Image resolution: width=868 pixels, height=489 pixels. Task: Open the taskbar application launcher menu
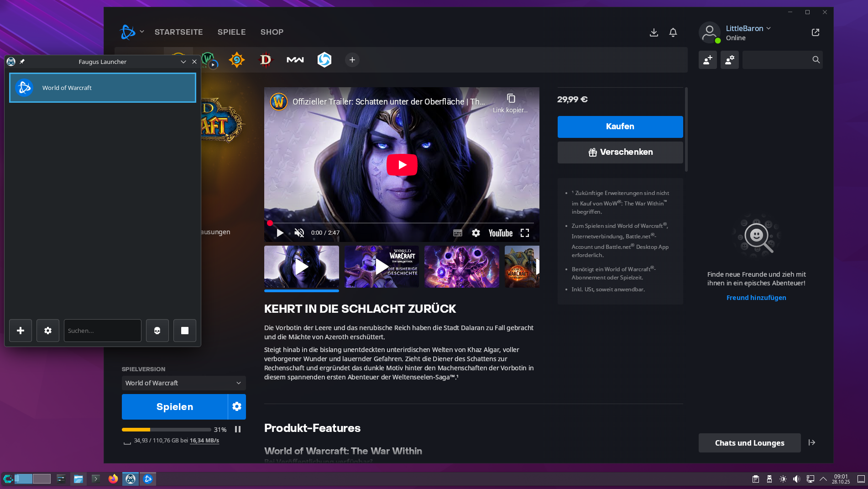pos(7,479)
